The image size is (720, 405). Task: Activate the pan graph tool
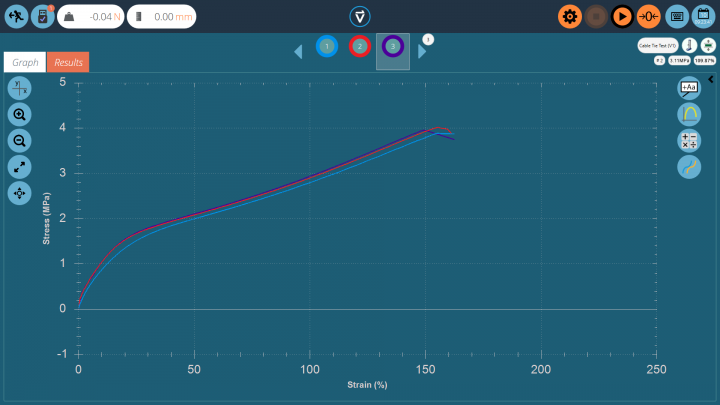(x=19, y=192)
